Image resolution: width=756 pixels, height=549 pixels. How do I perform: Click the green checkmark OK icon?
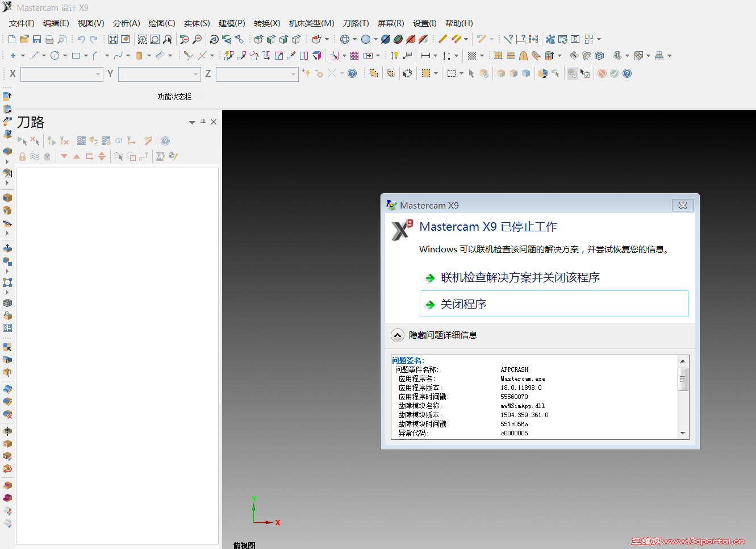pyautogui.click(x=615, y=73)
